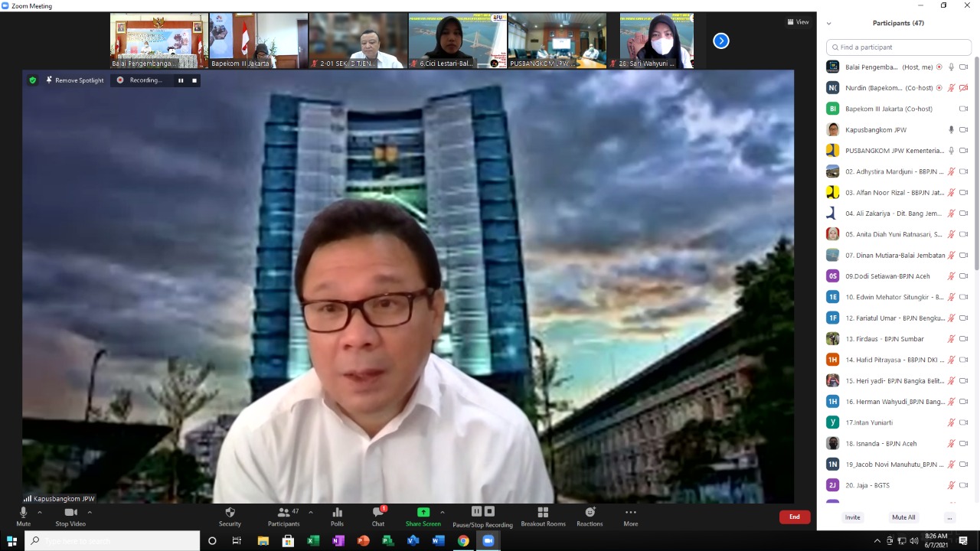980x551 pixels.
Task: Select the Bapekom III Jakarta thumbnail
Action: pos(259,41)
